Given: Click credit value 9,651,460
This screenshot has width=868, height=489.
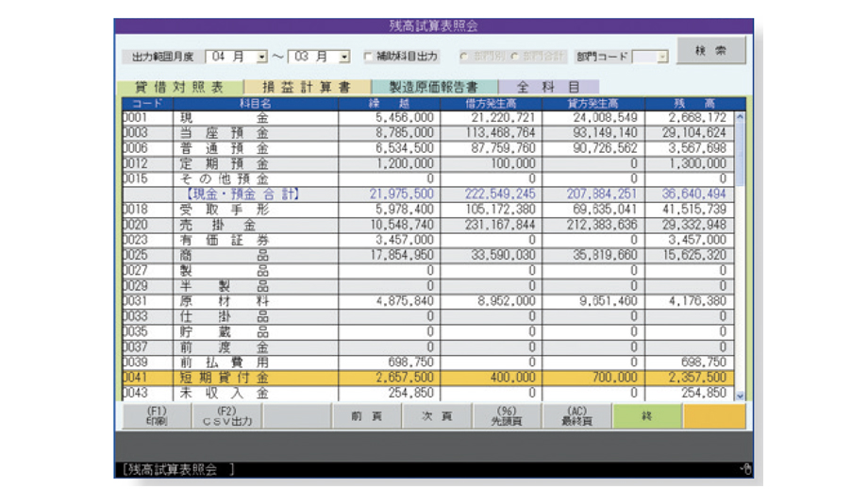Looking at the screenshot, I should pyautogui.click(x=609, y=301).
